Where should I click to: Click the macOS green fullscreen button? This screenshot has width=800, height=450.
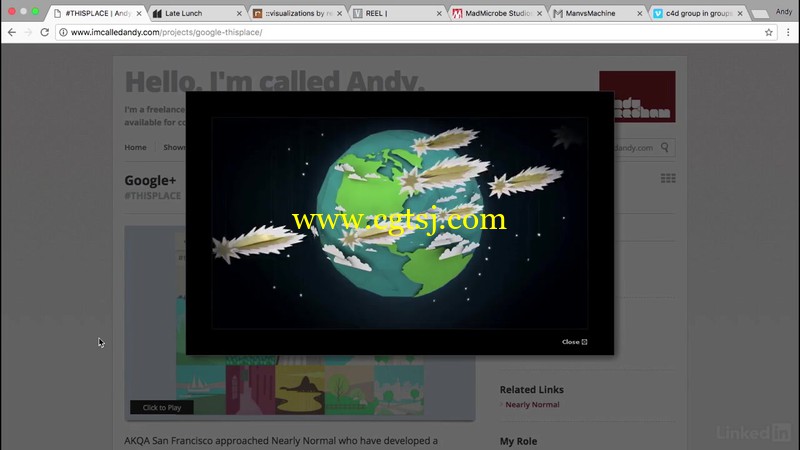[35, 11]
